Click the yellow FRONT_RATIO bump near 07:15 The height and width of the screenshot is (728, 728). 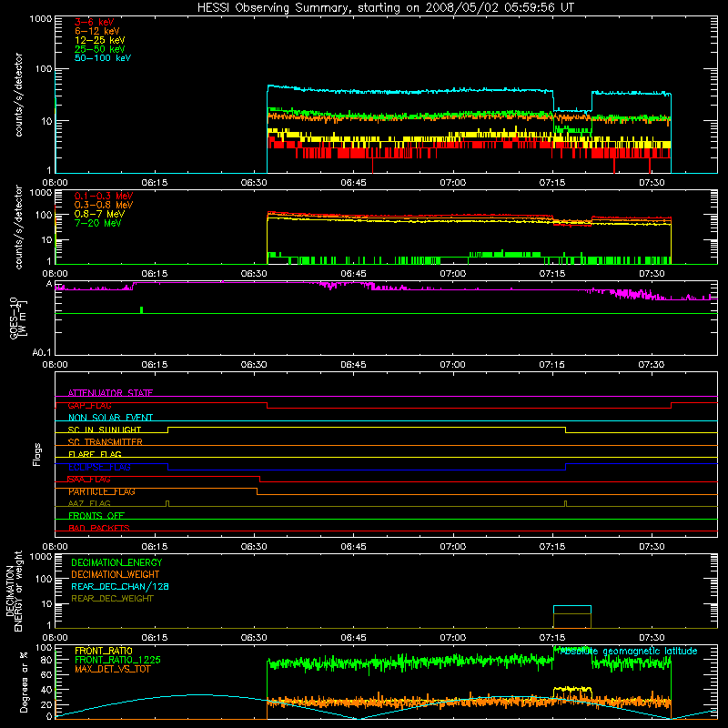pos(572,690)
